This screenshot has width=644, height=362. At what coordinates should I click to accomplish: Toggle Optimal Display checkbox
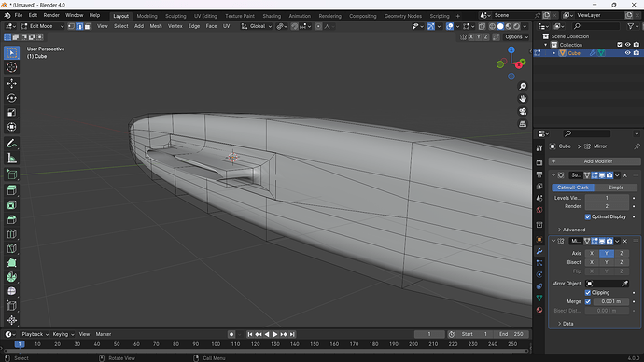(x=588, y=216)
